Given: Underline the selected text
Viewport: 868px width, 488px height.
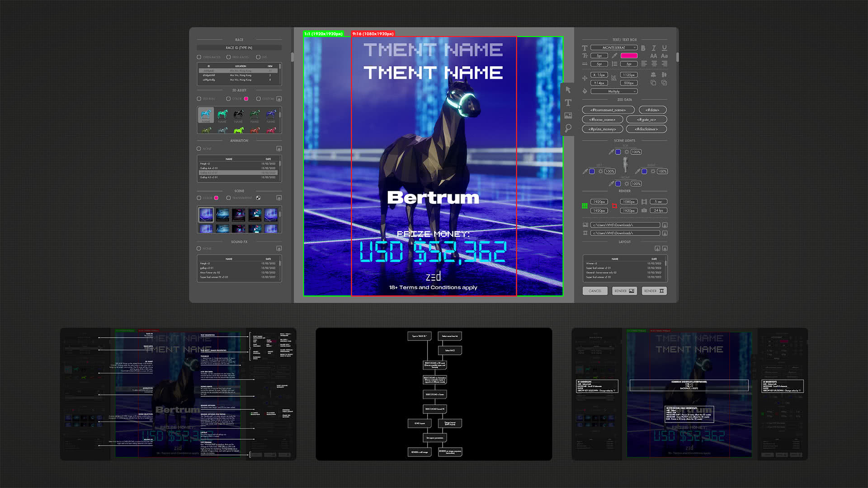Looking at the screenshot, I should coord(664,48).
